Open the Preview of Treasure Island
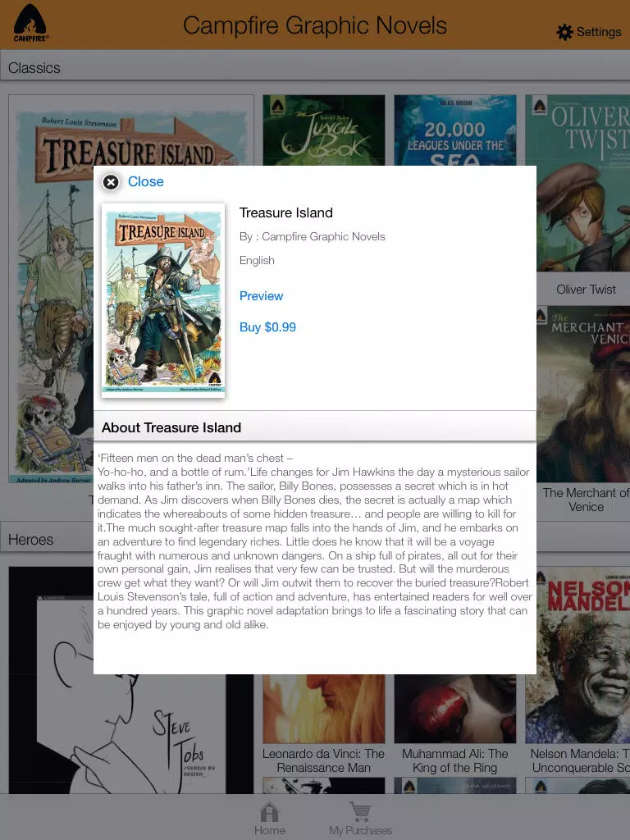Image resolution: width=630 pixels, height=840 pixels. [261, 295]
